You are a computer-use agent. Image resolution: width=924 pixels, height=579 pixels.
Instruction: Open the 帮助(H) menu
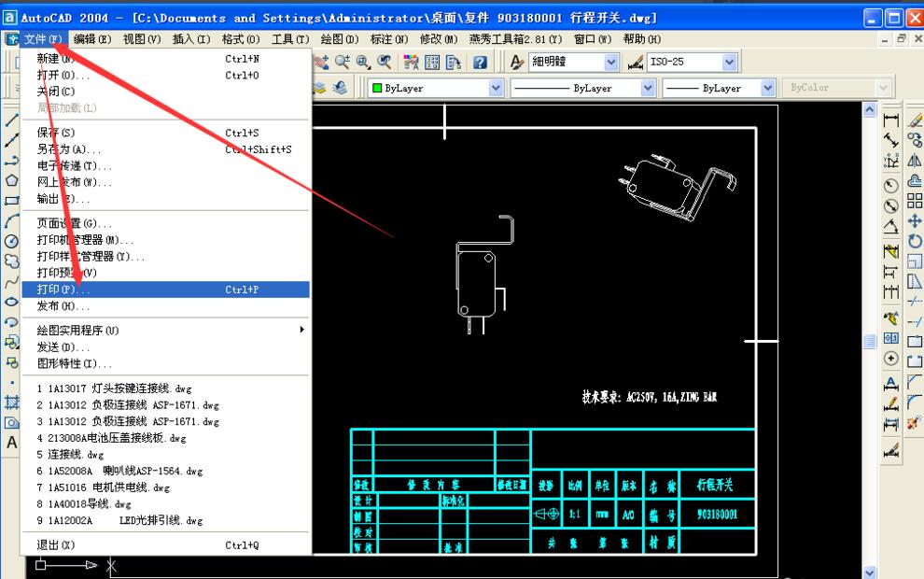click(642, 39)
